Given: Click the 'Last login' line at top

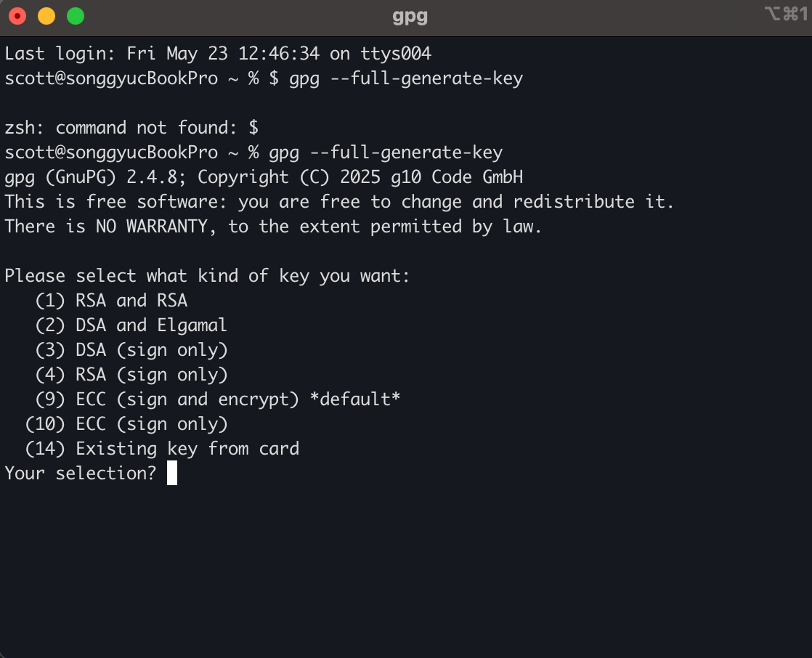Looking at the screenshot, I should tap(218, 53).
